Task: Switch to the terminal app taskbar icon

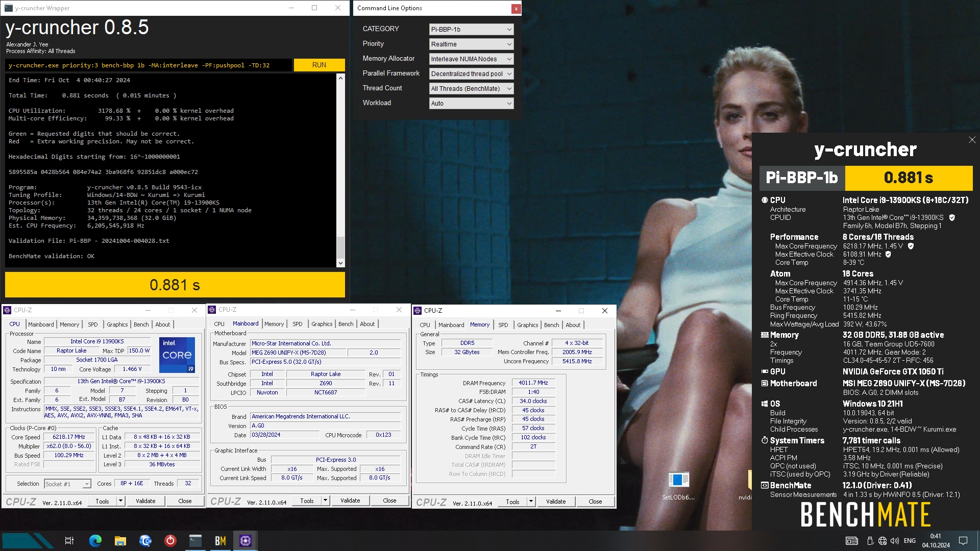Action: [195, 541]
